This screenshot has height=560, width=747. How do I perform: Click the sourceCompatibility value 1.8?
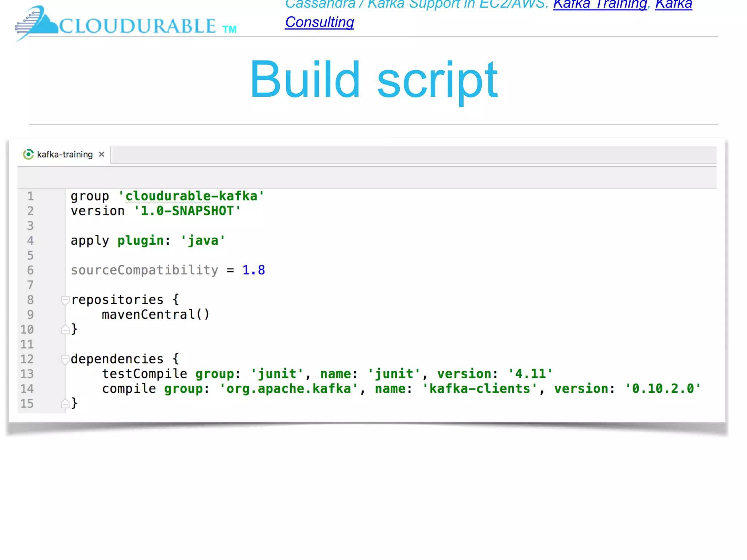[253, 270]
